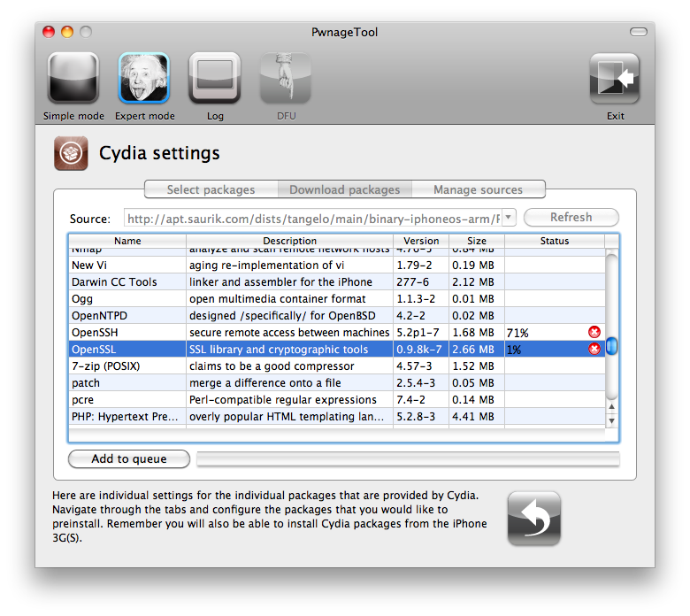The width and height of the screenshot is (690, 616).
Task: Open the Select packages tab
Action: click(x=211, y=189)
